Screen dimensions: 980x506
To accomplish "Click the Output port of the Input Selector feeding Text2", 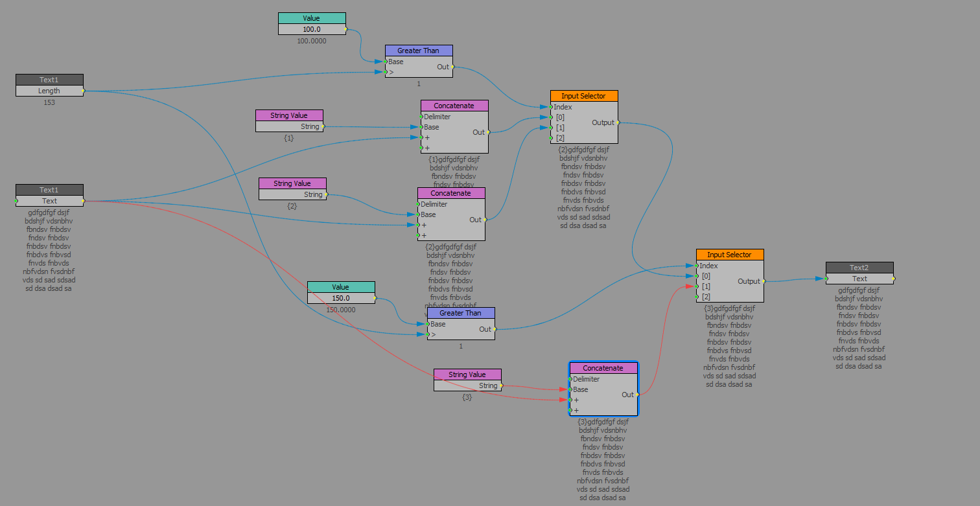I will tap(764, 281).
